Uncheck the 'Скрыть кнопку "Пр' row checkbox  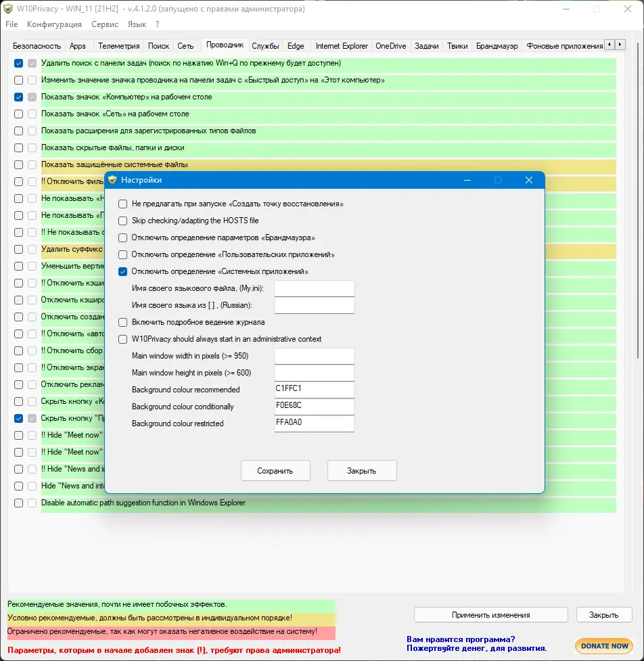pos(18,418)
